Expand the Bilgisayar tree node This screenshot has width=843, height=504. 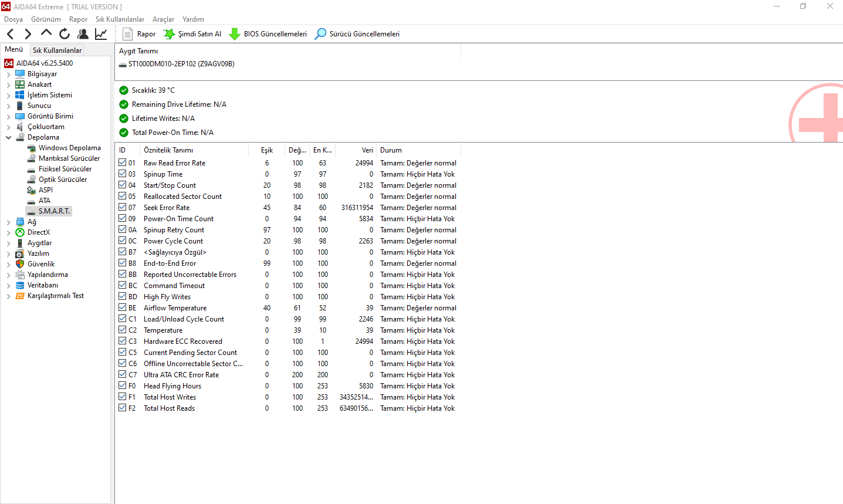(8, 74)
